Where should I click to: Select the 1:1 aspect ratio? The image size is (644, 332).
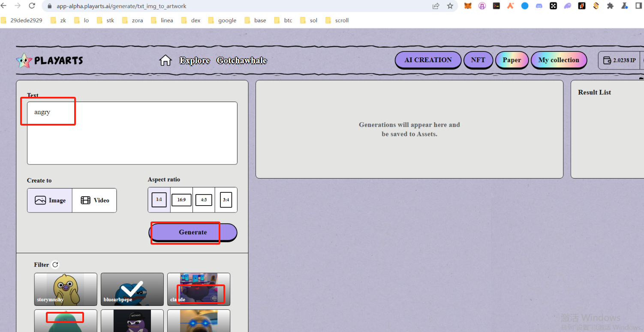159,200
